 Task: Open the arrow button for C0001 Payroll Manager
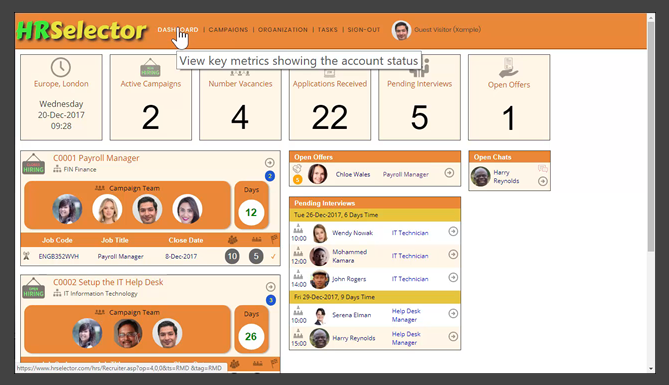coord(270,163)
